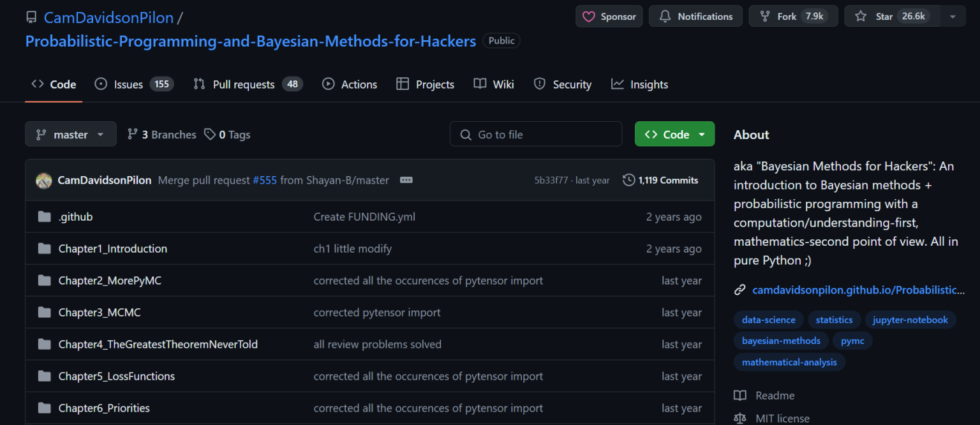This screenshot has width=980, height=425.
Task: Click the Sponsor heart button
Action: pyautogui.click(x=607, y=17)
